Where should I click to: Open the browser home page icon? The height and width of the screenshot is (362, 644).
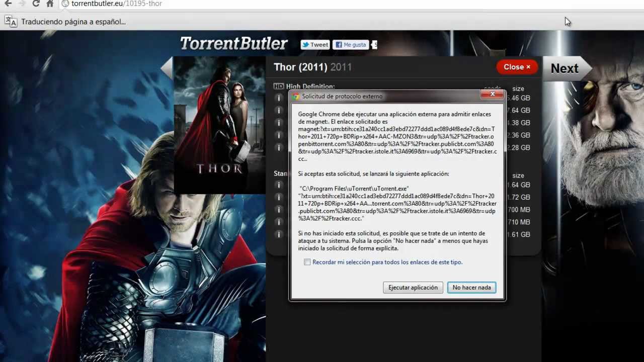[50, 4]
